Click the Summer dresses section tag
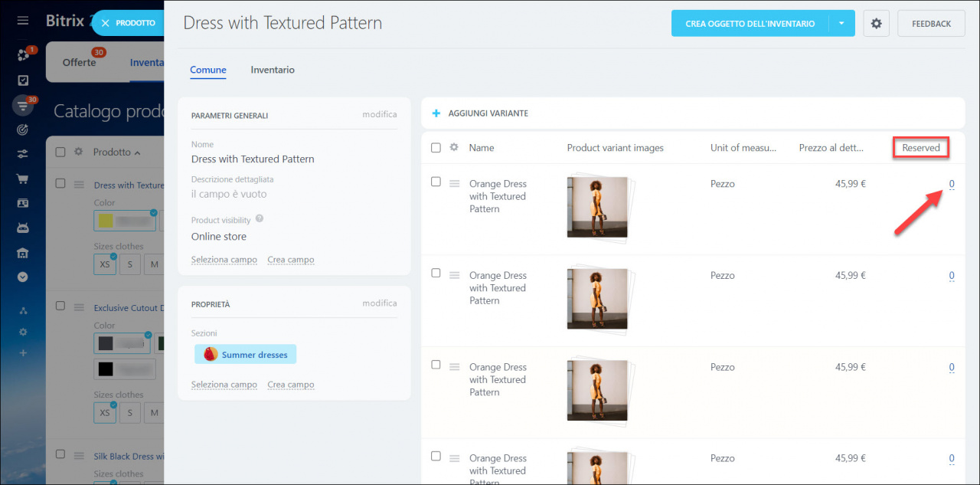980x485 pixels. 245,354
